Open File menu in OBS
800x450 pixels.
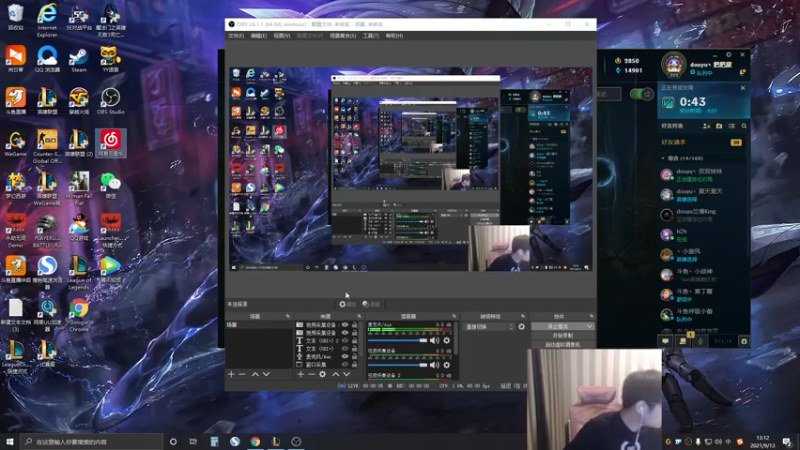[x=236, y=36]
